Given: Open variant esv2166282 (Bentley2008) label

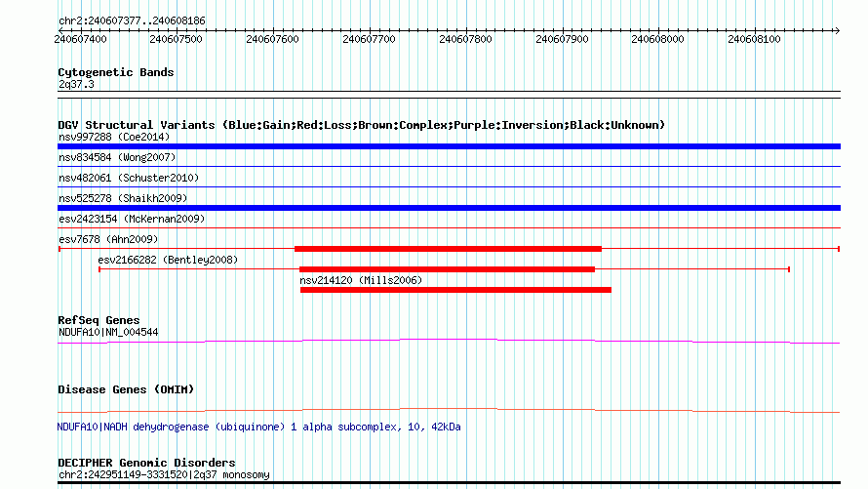Looking at the screenshot, I should click(x=168, y=260).
